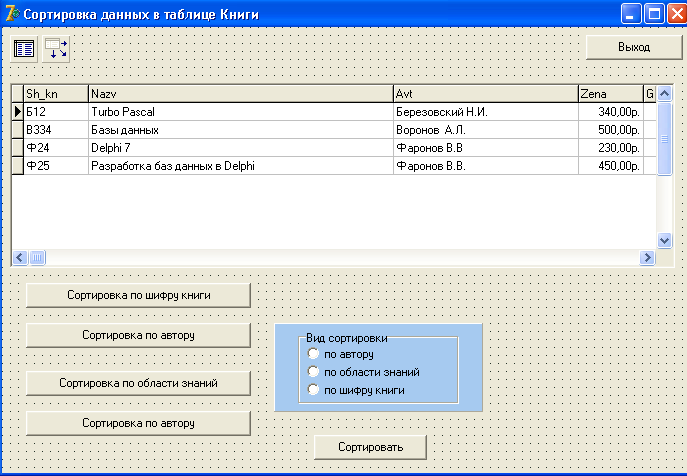Click the table grid icon in the toolbar
687x476 pixels.
[x=24, y=49]
